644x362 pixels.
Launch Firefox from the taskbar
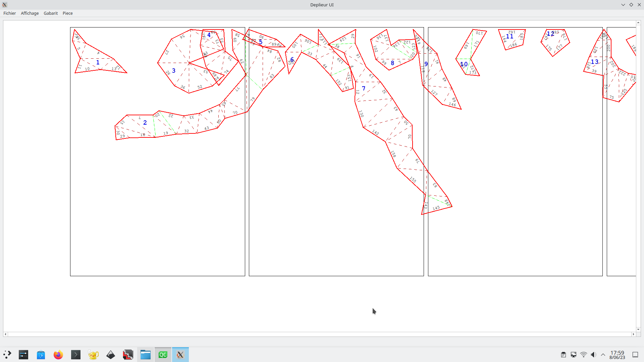pos(58,355)
